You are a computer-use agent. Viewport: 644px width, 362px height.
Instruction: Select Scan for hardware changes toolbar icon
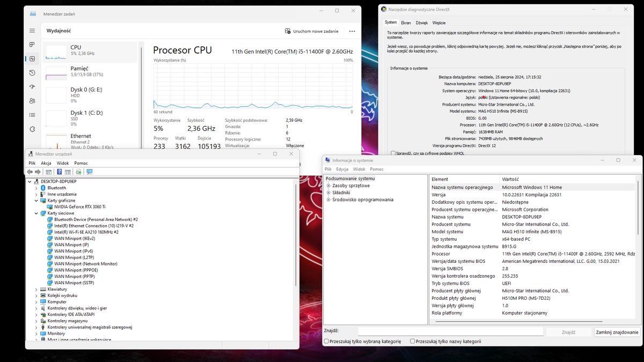78,172
